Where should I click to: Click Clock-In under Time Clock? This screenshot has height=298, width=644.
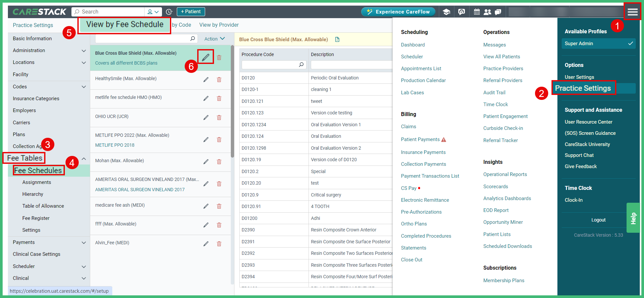[x=574, y=200]
